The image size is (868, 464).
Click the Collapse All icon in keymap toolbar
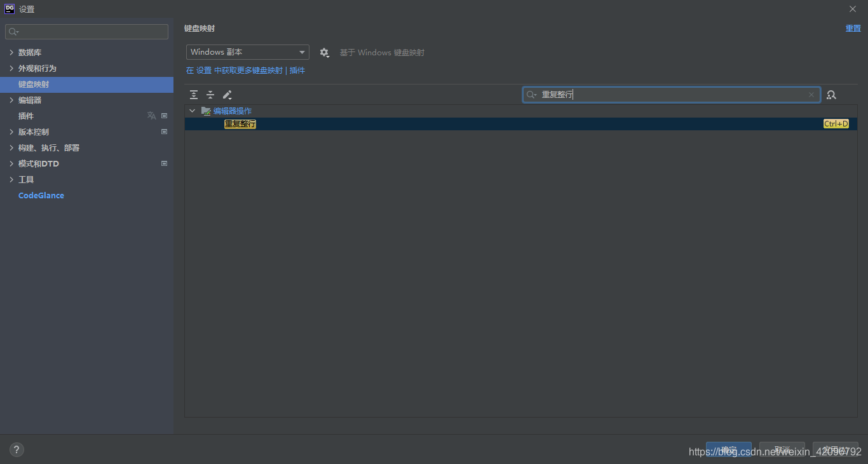click(210, 95)
